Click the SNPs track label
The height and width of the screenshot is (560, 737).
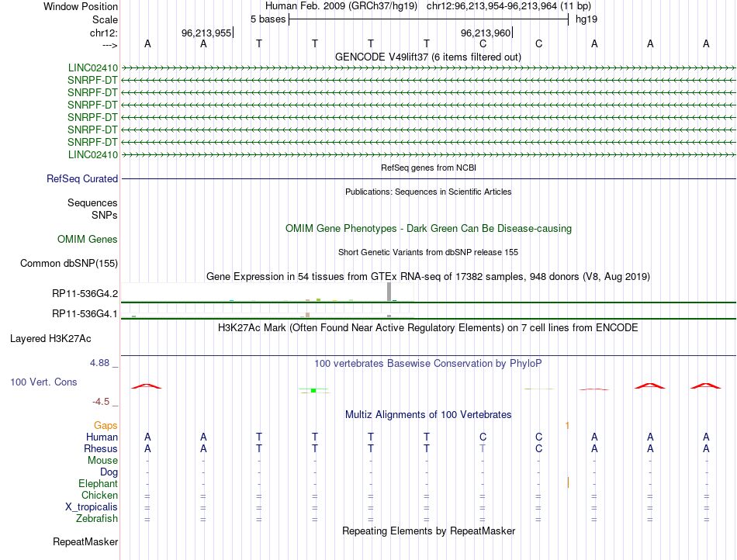[x=105, y=215]
